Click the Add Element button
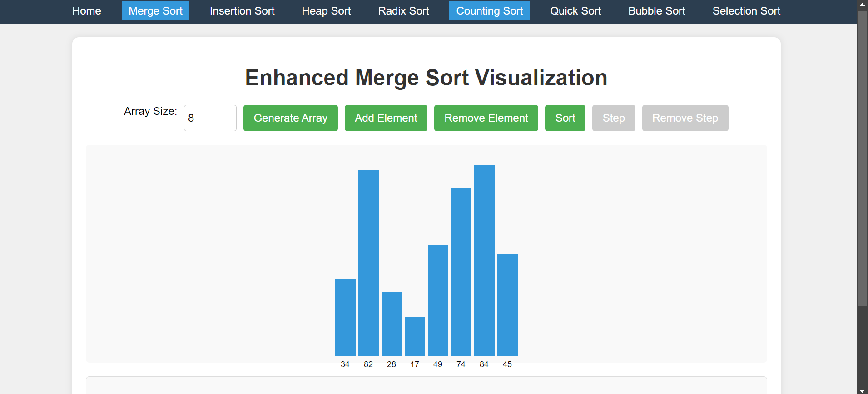The height and width of the screenshot is (394, 868). click(x=386, y=118)
